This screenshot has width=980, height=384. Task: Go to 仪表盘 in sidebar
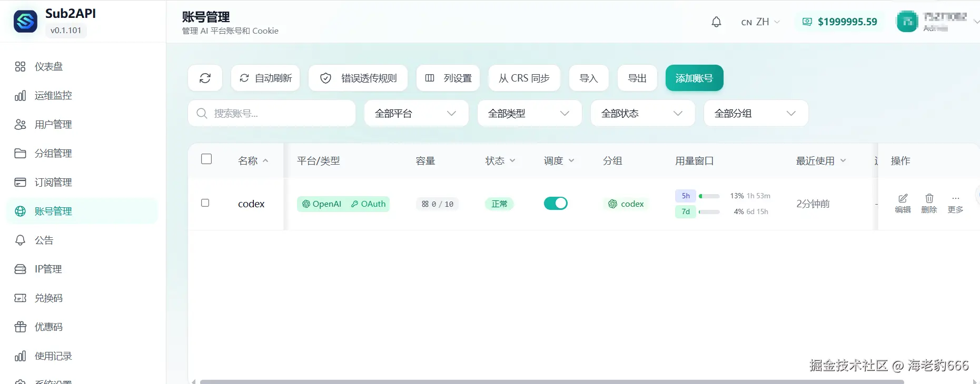[82, 67]
